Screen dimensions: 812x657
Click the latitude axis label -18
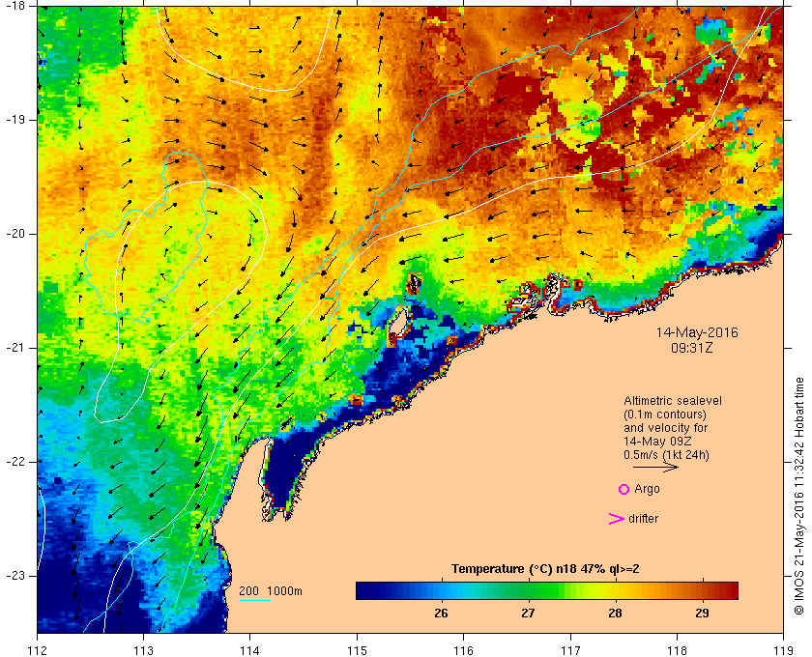14,6
